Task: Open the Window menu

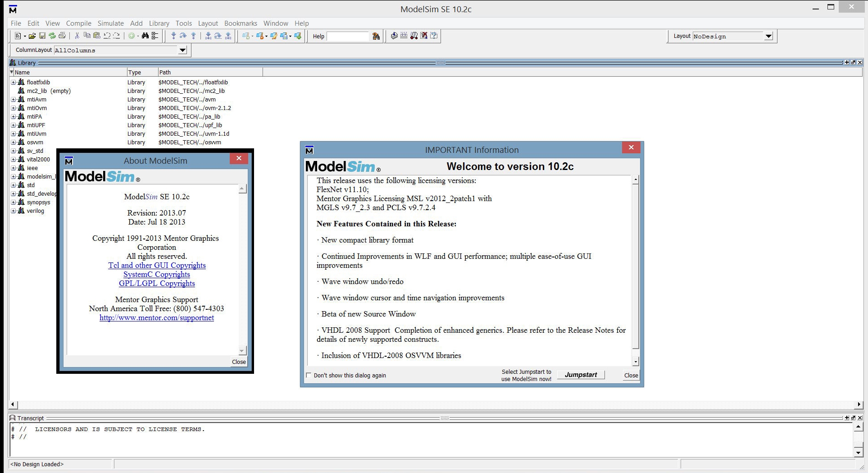Action: click(x=276, y=23)
